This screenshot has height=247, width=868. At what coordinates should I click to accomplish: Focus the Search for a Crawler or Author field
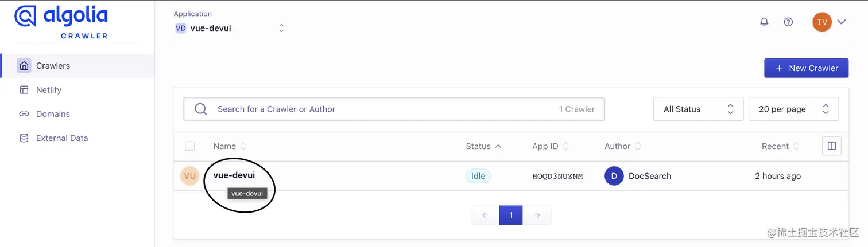point(394,109)
